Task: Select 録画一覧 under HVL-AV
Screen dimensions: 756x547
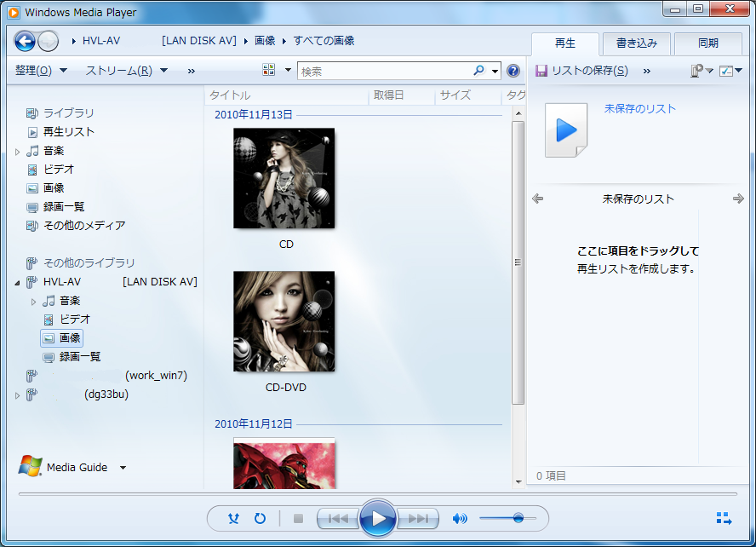Action: click(80, 357)
